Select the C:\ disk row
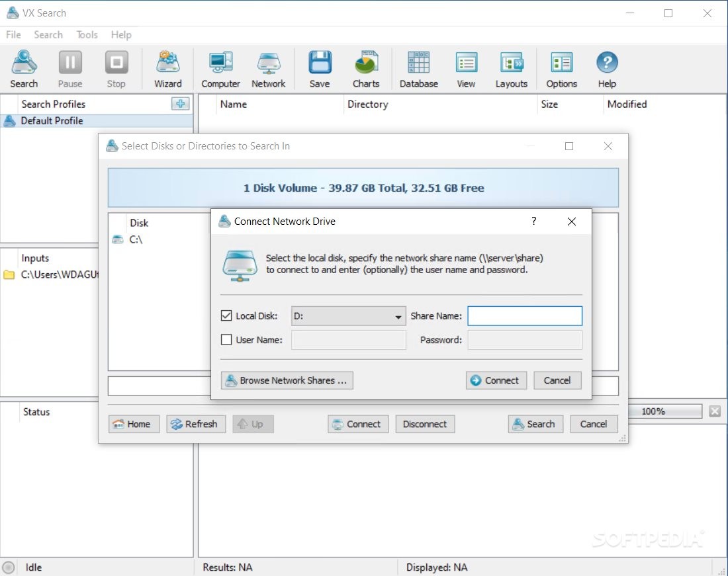The height and width of the screenshot is (576, 728). [160, 239]
